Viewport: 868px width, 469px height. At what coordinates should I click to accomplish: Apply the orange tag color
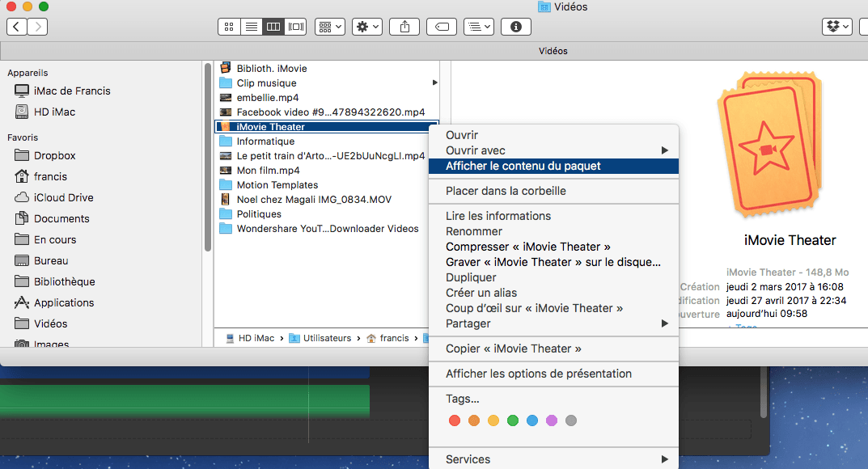pyautogui.click(x=474, y=420)
